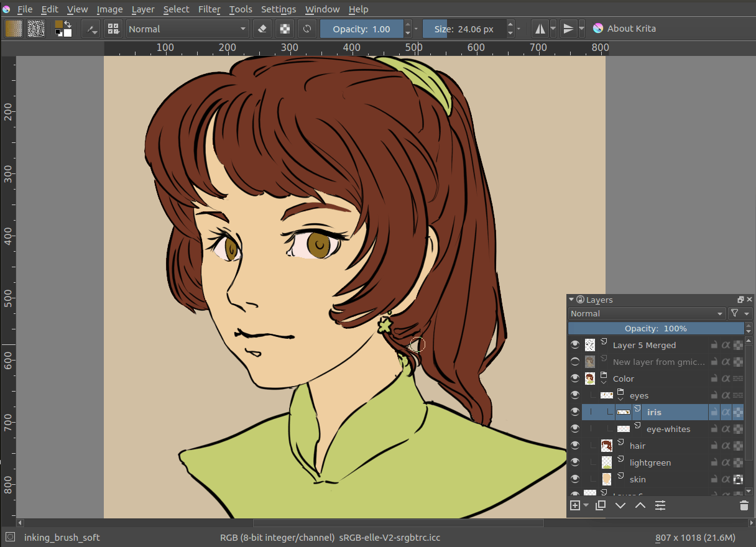Open layer properties via the sliders icon
This screenshot has width=756, height=547.
pos(660,505)
